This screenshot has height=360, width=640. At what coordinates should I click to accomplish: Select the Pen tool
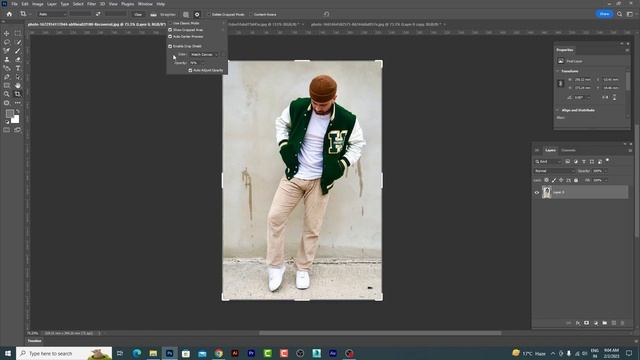[7, 77]
